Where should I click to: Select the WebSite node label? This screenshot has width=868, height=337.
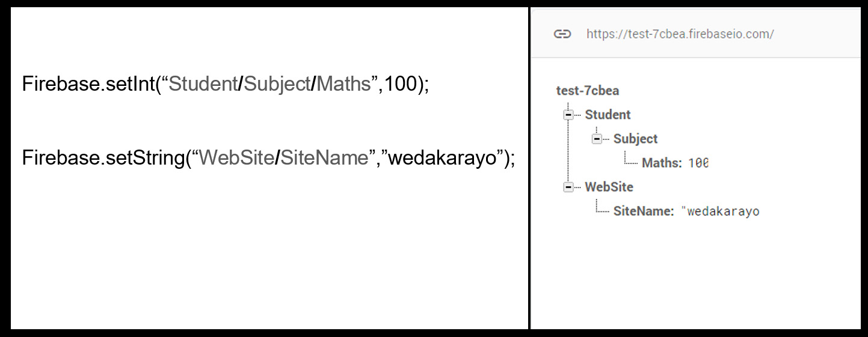coord(609,187)
